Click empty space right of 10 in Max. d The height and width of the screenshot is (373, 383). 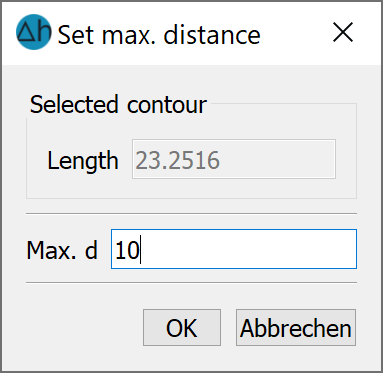tap(248, 249)
